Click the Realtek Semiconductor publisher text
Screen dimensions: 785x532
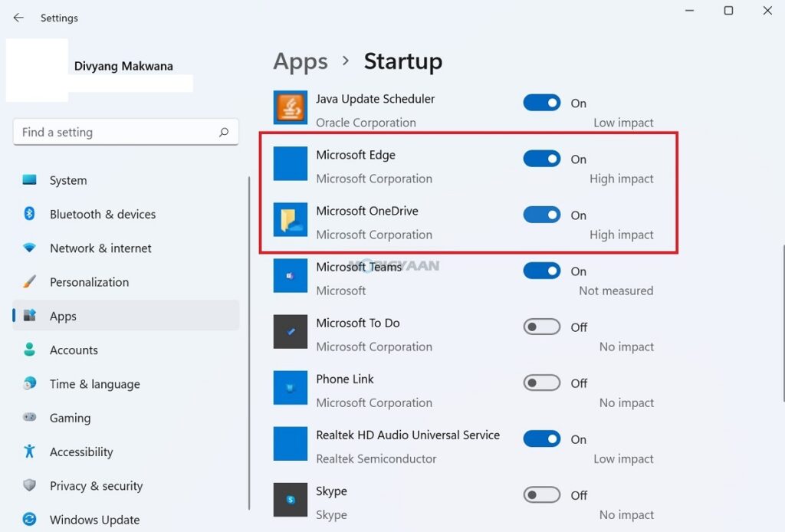coord(376,459)
